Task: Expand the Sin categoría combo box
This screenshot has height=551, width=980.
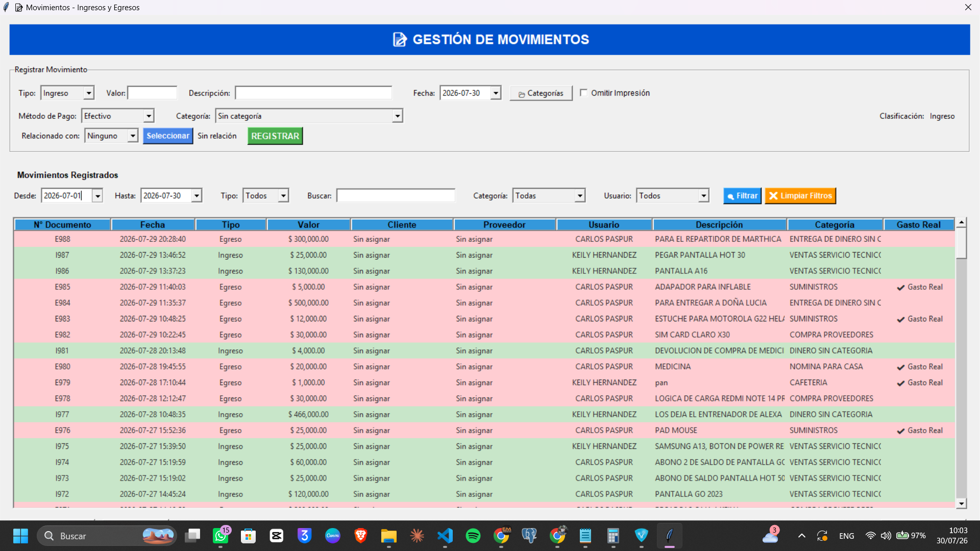Action: pos(397,116)
